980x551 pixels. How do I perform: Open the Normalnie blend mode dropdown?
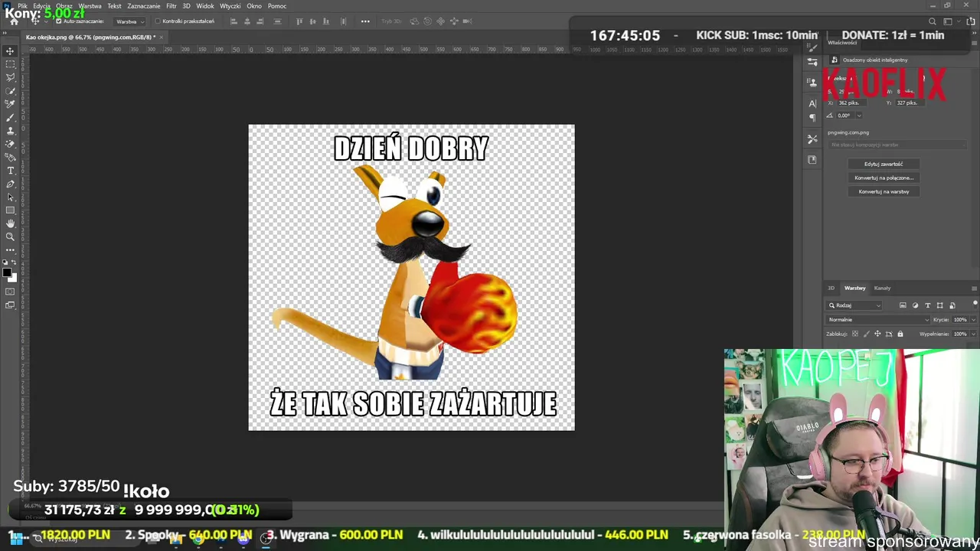click(877, 320)
